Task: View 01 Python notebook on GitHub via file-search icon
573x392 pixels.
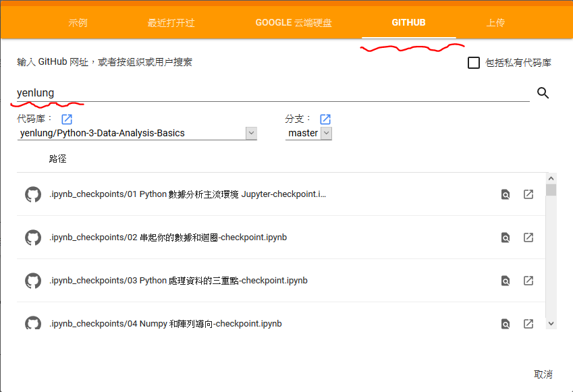Action: pos(506,194)
